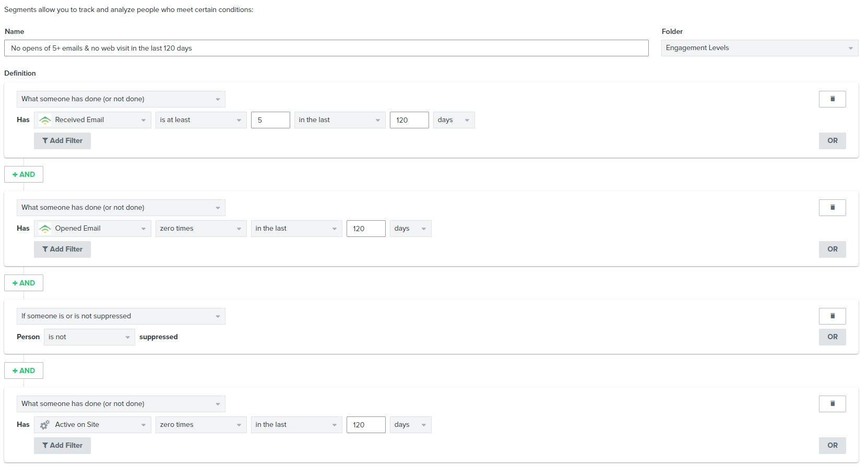The width and height of the screenshot is (868, 466).
Task: Delete the Opened Email condition with trash icon
Action: 832,208
